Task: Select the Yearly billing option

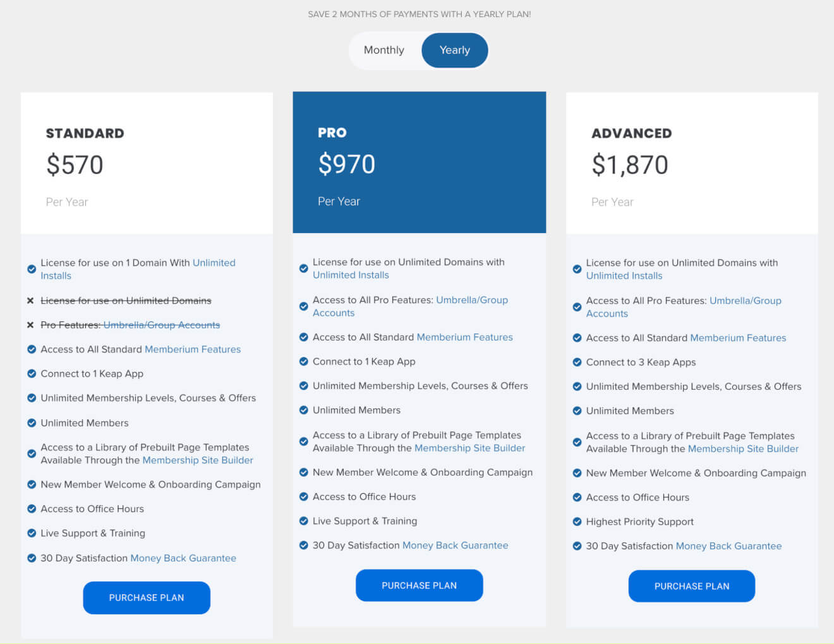Action: pos(455,50)
